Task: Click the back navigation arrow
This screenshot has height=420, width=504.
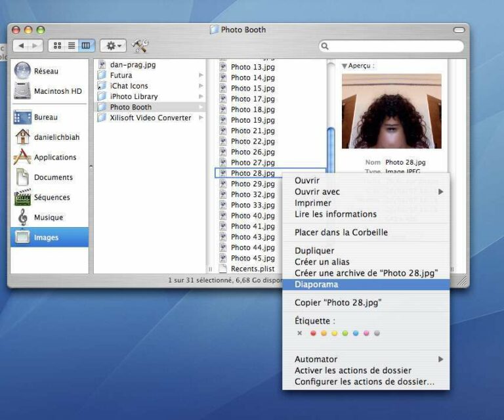Action: (21, 46)
